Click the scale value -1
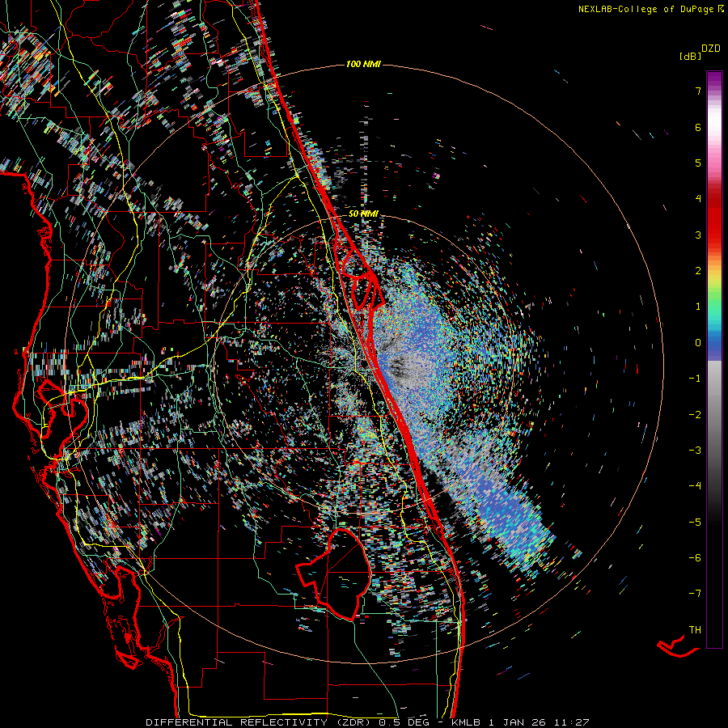Viewport: 728px width, 728px height. (x=695, y=379)
